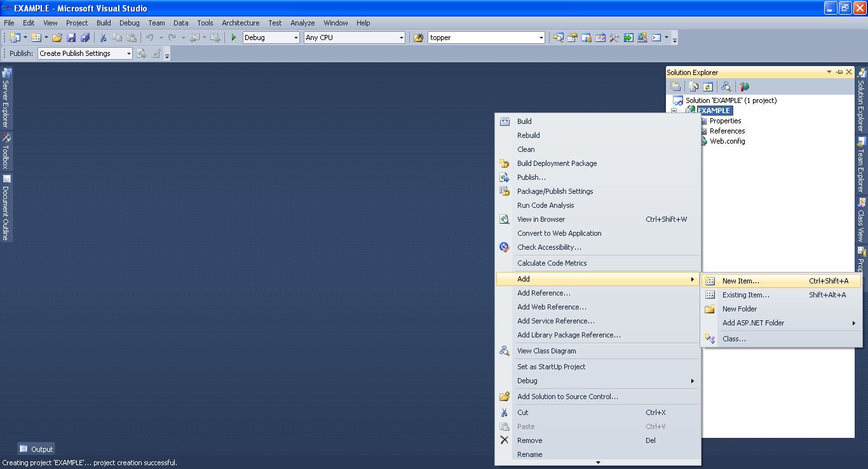Toggle Show All Files in Solution Explorer
The image size is (868, 469).
693,86
